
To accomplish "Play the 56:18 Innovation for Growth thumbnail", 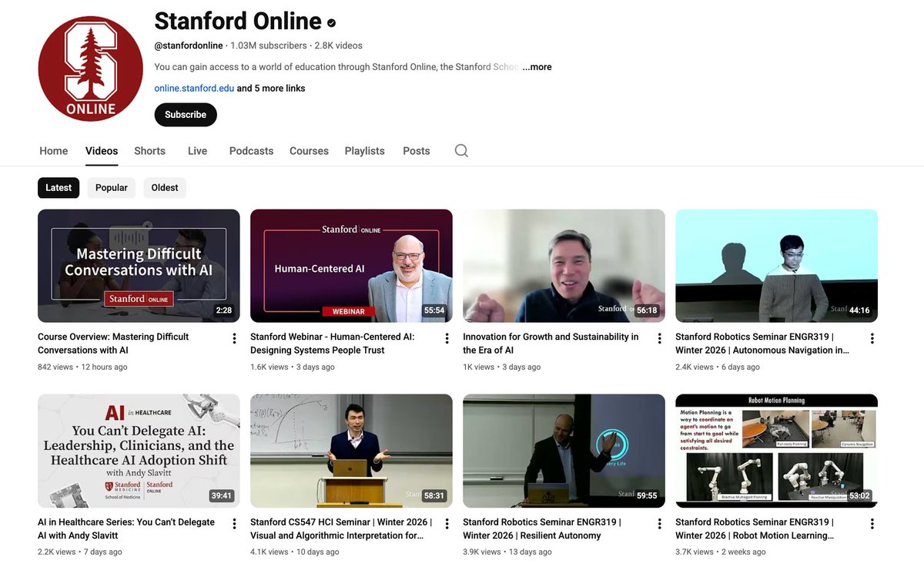I will click(564, 266).
